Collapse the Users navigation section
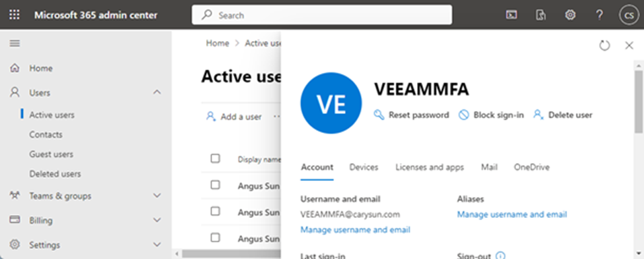This screenshot has width=644, height=259. click(x=157, y=92)
